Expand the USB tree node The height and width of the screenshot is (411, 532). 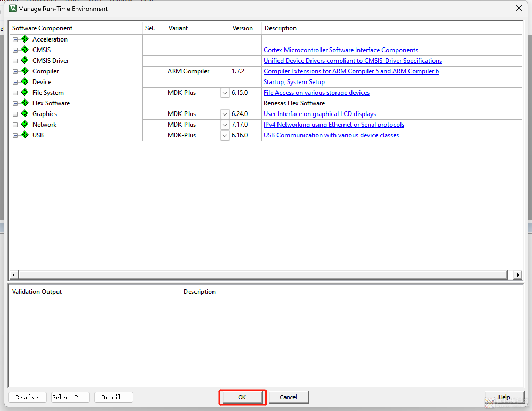[15, 135]
